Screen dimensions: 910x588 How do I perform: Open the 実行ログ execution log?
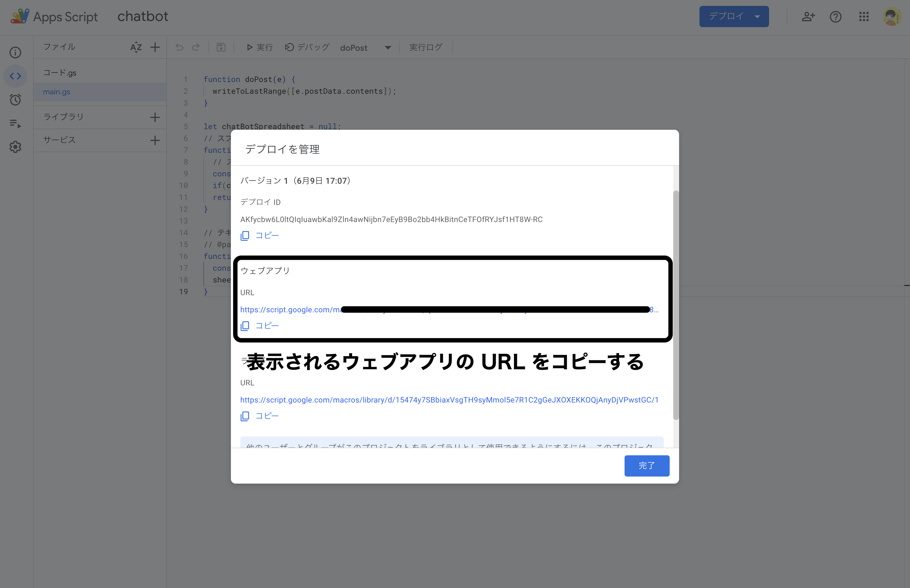pos(426,47)
